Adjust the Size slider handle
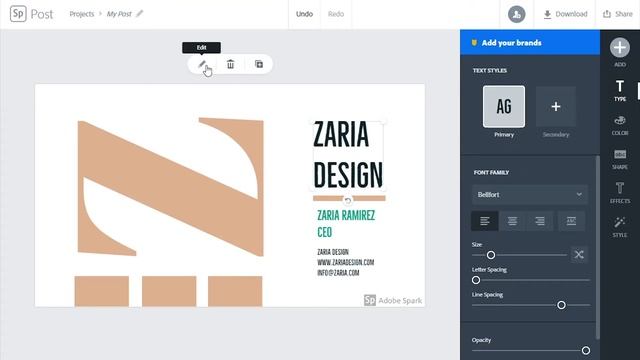The width and height of the screenshot is (640, 360). (x=491, y=255)
